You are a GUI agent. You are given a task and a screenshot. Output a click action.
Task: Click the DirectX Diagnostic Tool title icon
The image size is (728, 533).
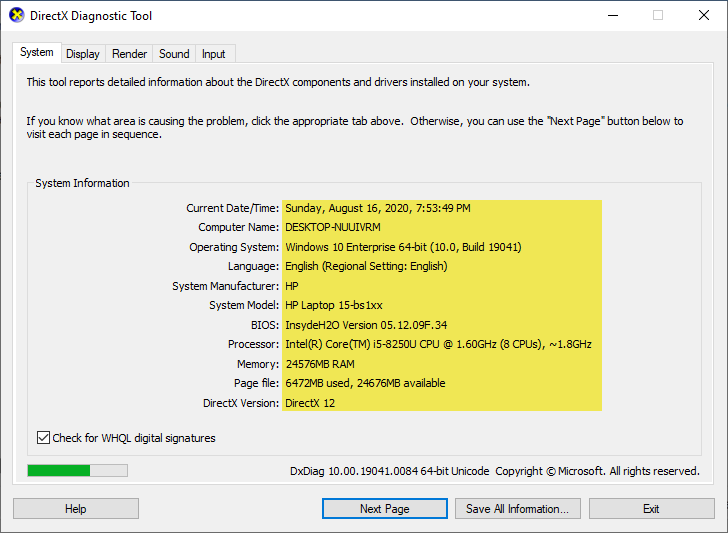click(17, 15)
